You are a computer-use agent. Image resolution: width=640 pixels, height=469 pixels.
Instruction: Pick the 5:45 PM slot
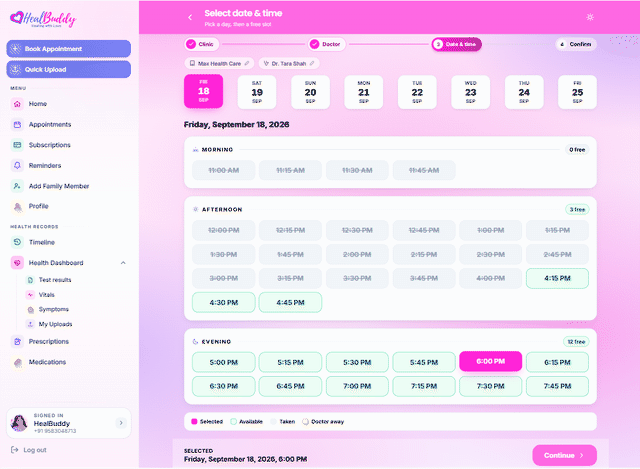424,362
